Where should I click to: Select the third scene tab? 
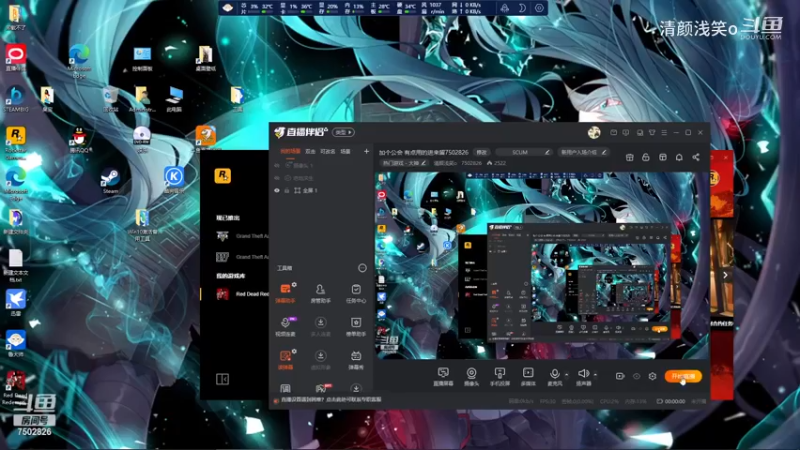[x=328, y=152]
